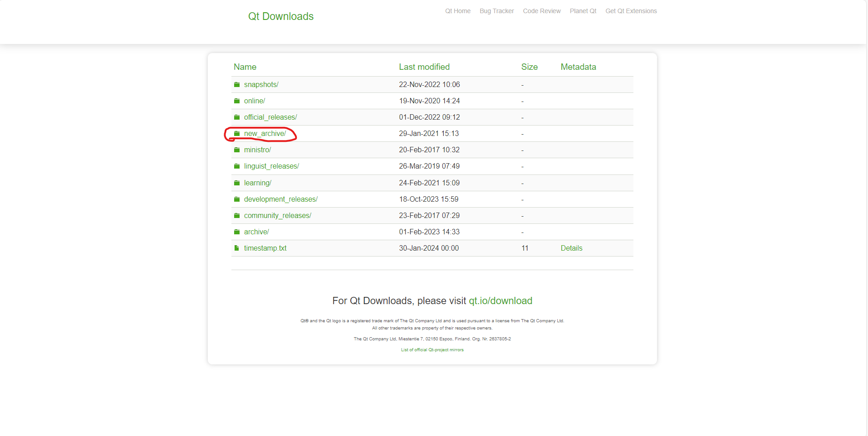
Task: Click the size value 11 for timestamp.txt
Action: pos(525,248)
